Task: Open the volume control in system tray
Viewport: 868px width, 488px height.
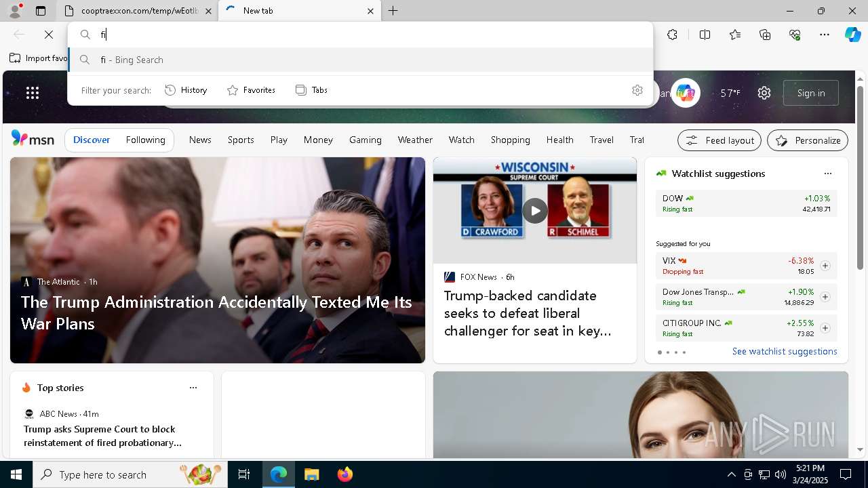Action: 781,474
